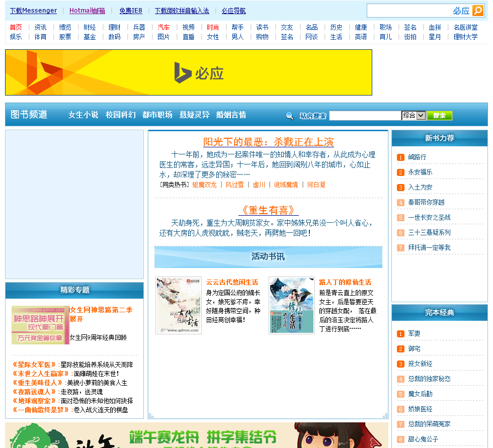Open the 校园科幻 channel tab

pyautogui.click(x=120, y=115)
